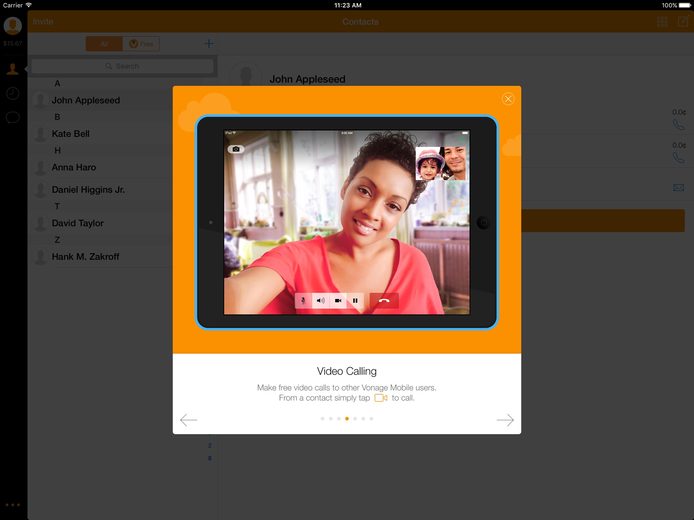This screenshot has width=694, height=520.
Task: Open the messages chat bubble icon
Action: [12, 118]
